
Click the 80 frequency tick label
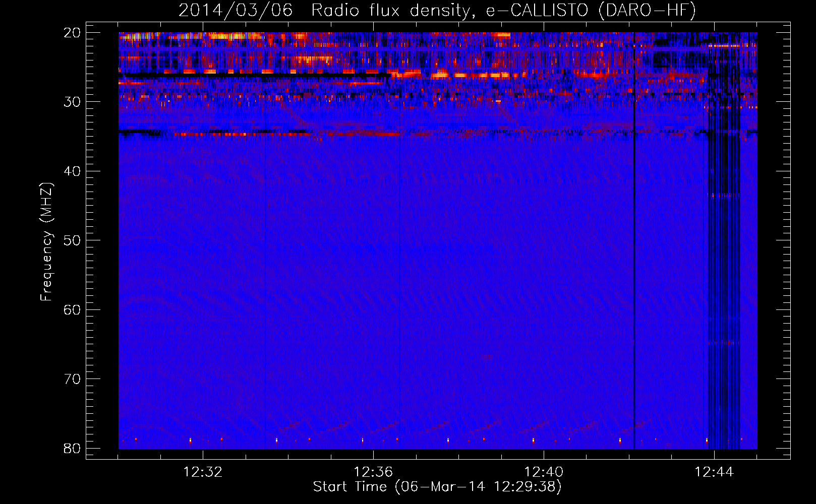pyautogui.click(x=72, y=448)
